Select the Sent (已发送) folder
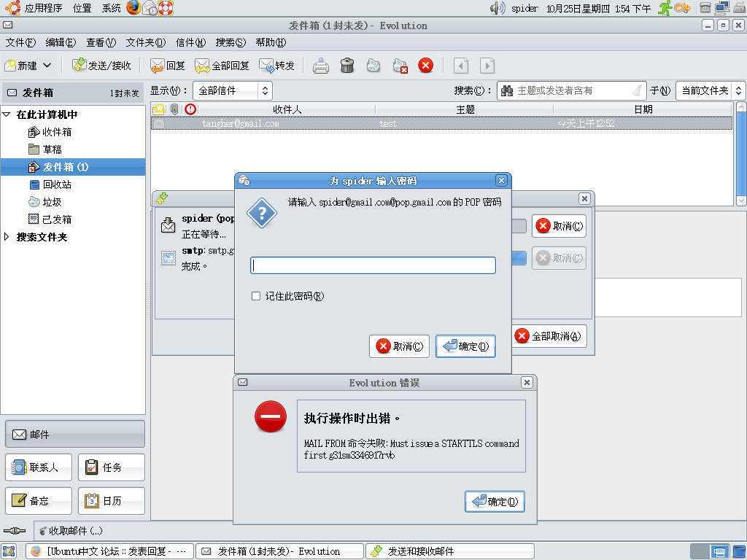The image size is (747, 560). click(50, 219)
